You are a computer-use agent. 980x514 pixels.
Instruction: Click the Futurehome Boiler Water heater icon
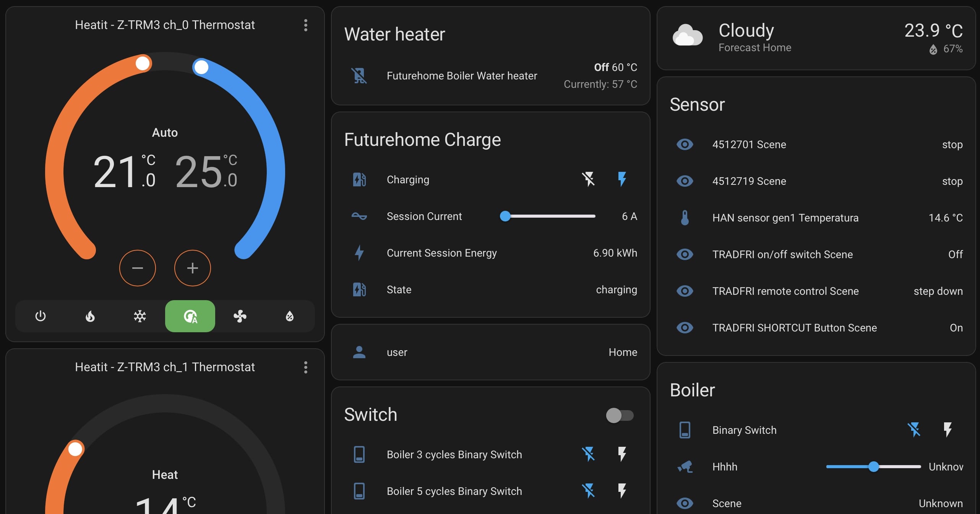359,76
